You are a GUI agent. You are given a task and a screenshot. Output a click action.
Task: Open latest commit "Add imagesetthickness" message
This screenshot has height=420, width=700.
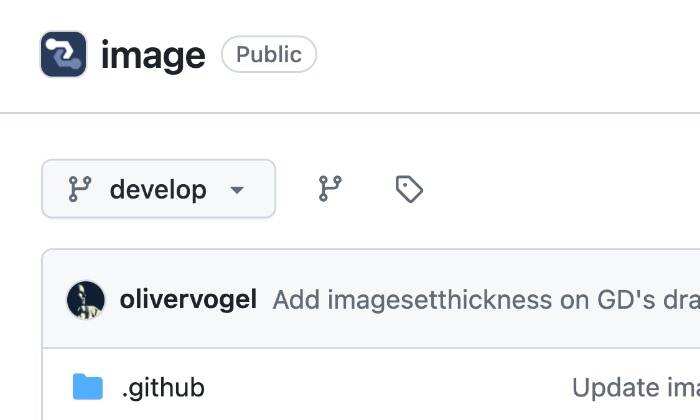coord(480,299)
